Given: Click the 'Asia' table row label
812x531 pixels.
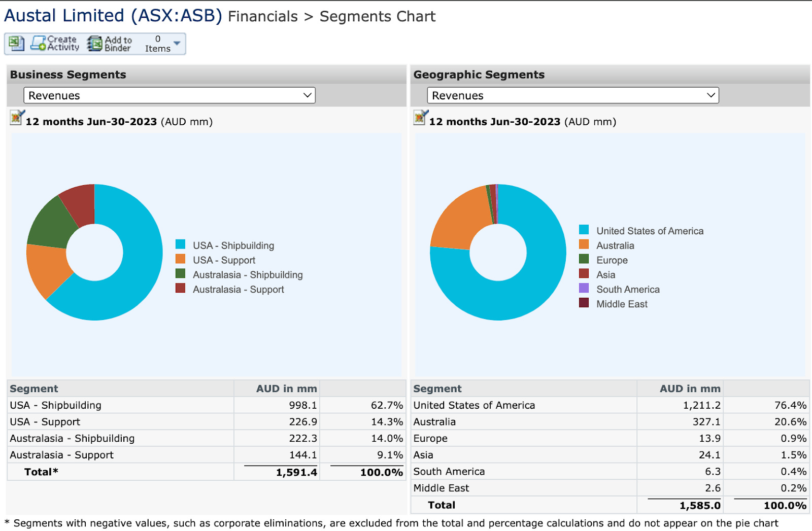Looking at the screenshot, I should 423,455.
